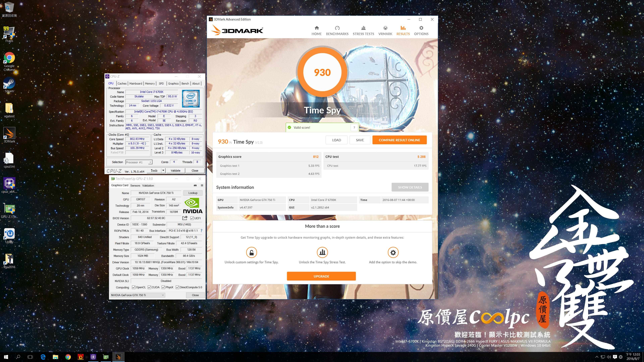Image resolution: width=644 pixels, height=362 pixels.
Task: Open the Windows Start menu
Action: (6, 357)
